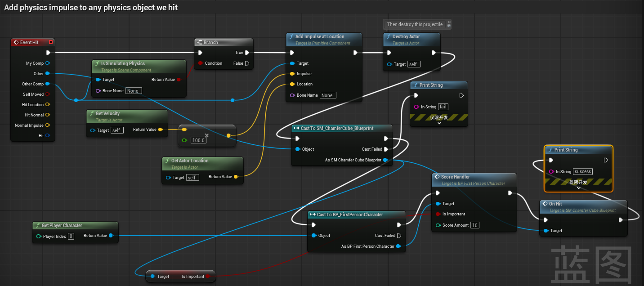Image resolution: width=644 pixels, height=286 pixels.
Task: Click Condition pin on the Branch node
Action: (x=201, y=63)
